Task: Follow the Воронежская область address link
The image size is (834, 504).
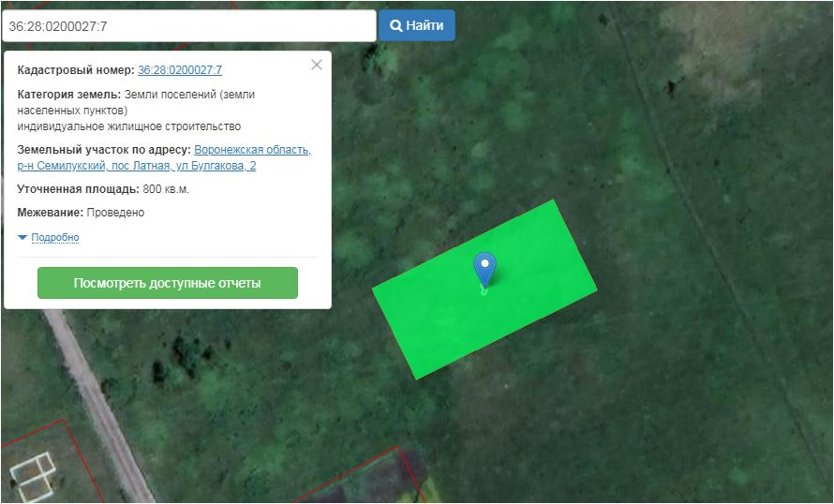Action: [x=252, y=150]
